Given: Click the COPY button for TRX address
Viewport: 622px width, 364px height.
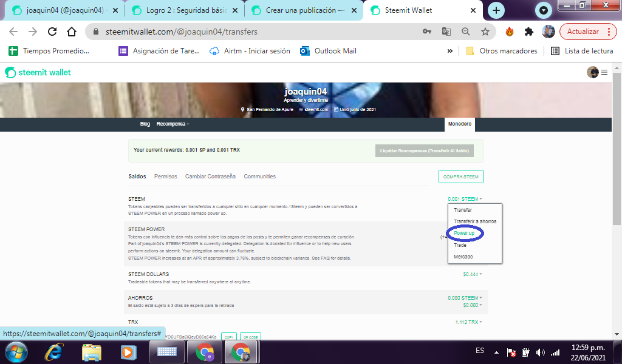Looking at the screenshot, I should point(229,337).
